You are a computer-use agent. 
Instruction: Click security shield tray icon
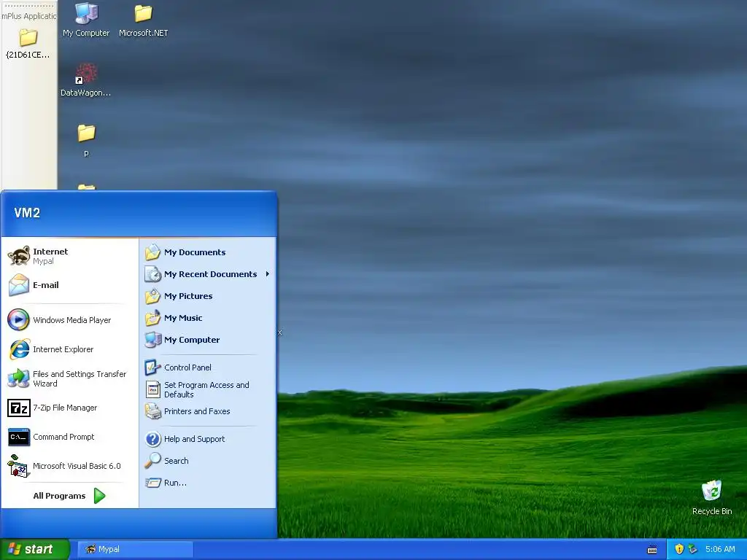point(679,549)
